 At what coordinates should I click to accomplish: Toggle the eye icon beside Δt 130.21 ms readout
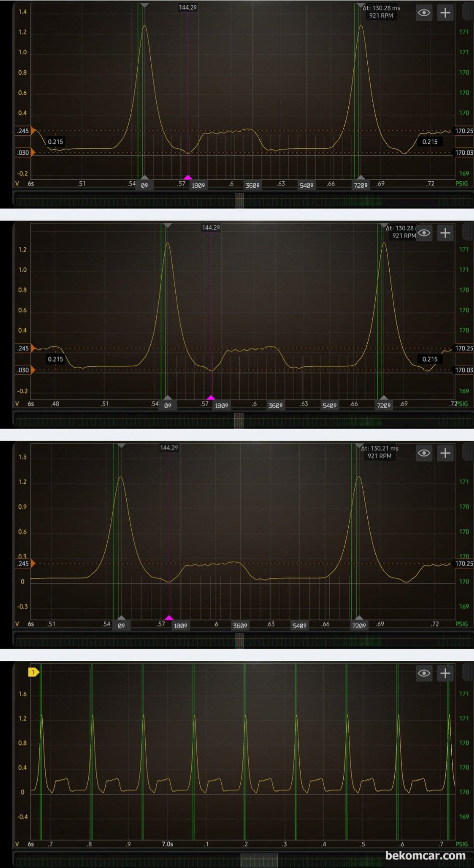(x=424, y=453)
